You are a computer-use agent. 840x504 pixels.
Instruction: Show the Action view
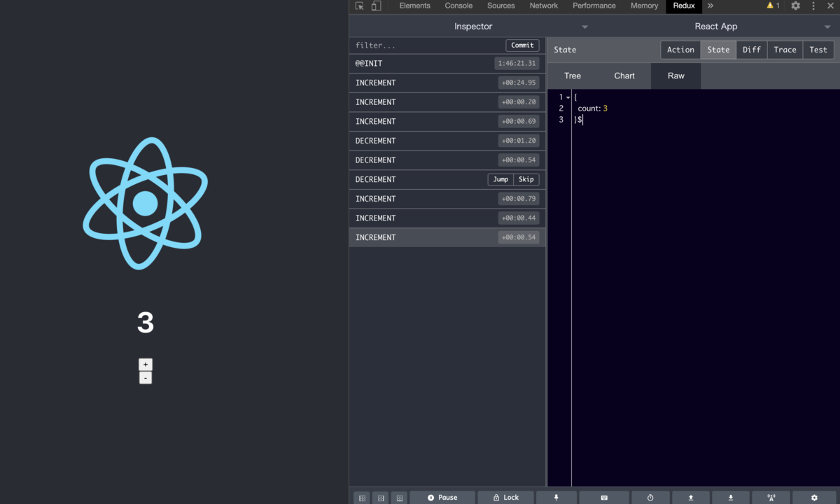click(680, 50)
